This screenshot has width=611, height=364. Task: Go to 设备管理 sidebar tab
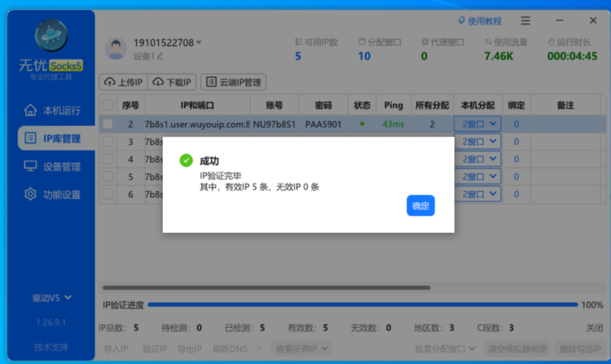point(52,166)
